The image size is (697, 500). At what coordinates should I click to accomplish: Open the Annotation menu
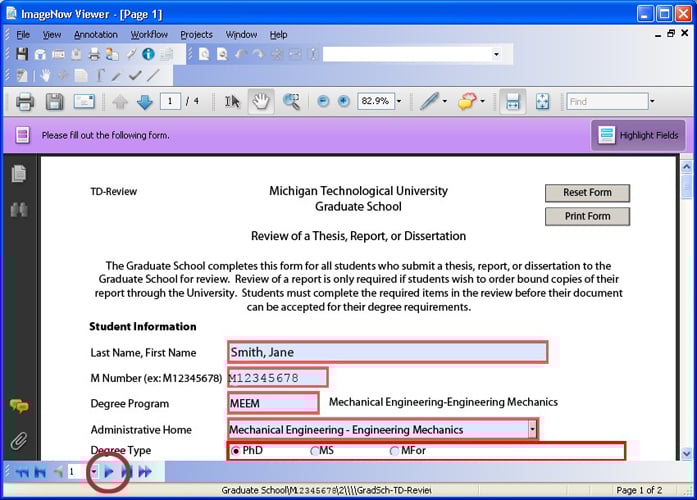tap(96, 35)
